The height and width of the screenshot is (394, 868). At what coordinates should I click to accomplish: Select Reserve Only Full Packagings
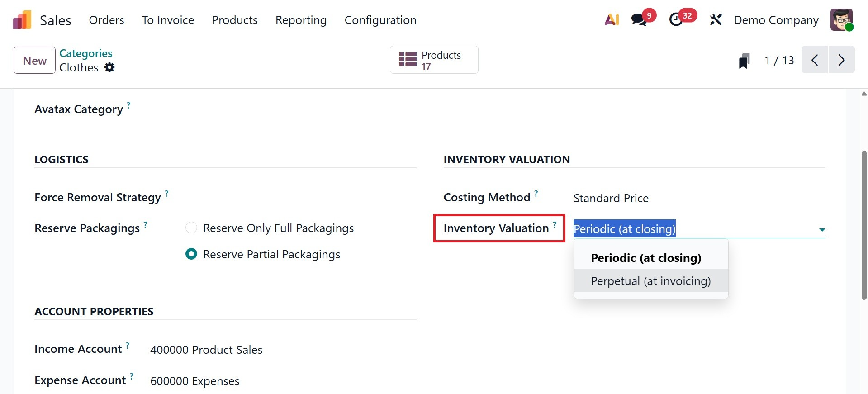pos(191,228)
